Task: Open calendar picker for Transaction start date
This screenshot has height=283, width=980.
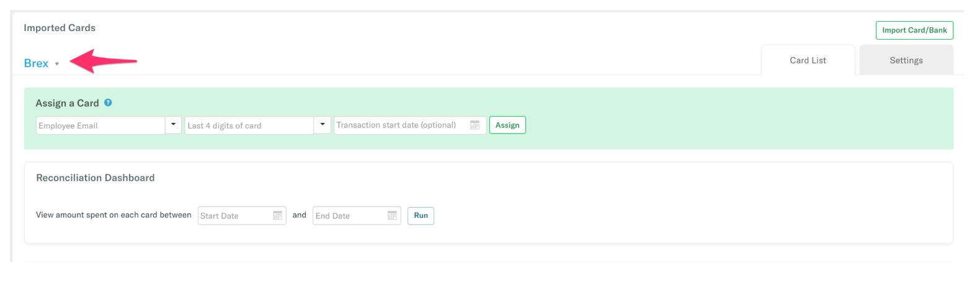Action: 474,125
